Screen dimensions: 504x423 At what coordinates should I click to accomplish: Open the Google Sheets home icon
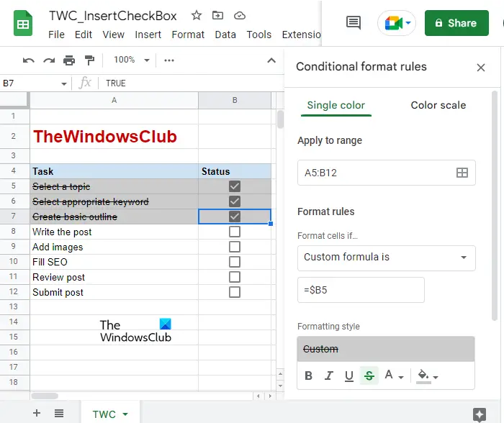click(23, 23)
